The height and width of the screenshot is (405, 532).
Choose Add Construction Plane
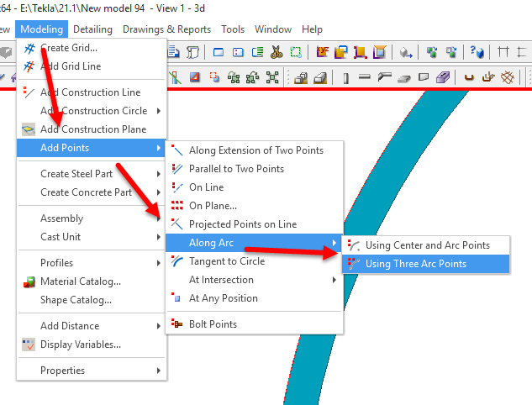click(x=92, y=129)
